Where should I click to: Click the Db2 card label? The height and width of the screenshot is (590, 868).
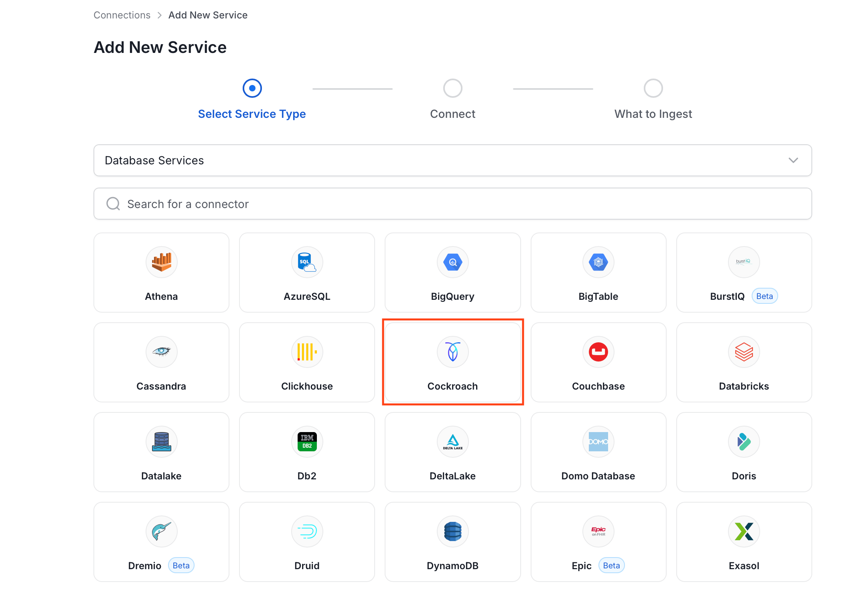click(307, 476)
